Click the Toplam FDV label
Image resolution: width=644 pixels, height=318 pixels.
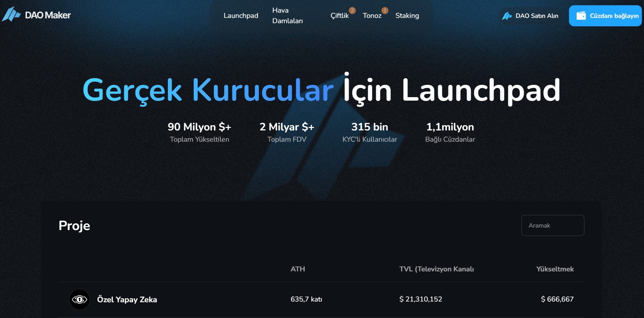click(x=287, y=139)
